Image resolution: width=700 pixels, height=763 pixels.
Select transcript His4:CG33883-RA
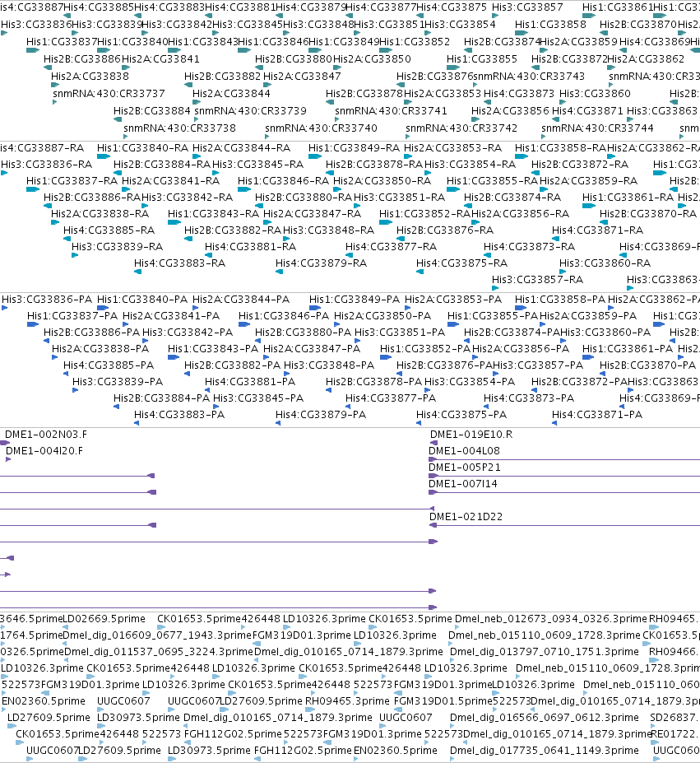click(180, 263)
